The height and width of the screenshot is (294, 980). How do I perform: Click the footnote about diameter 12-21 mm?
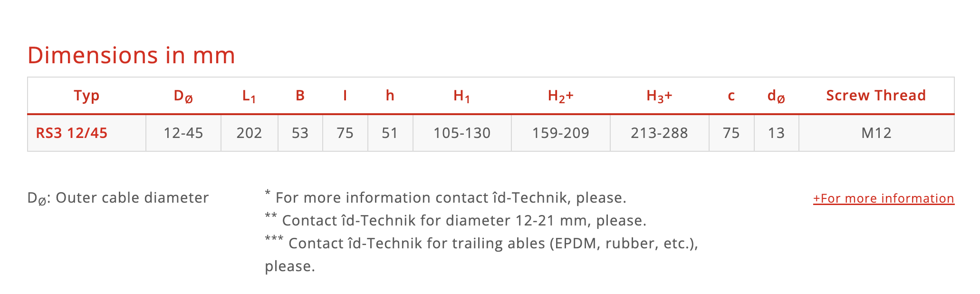[x=455, y=221]
